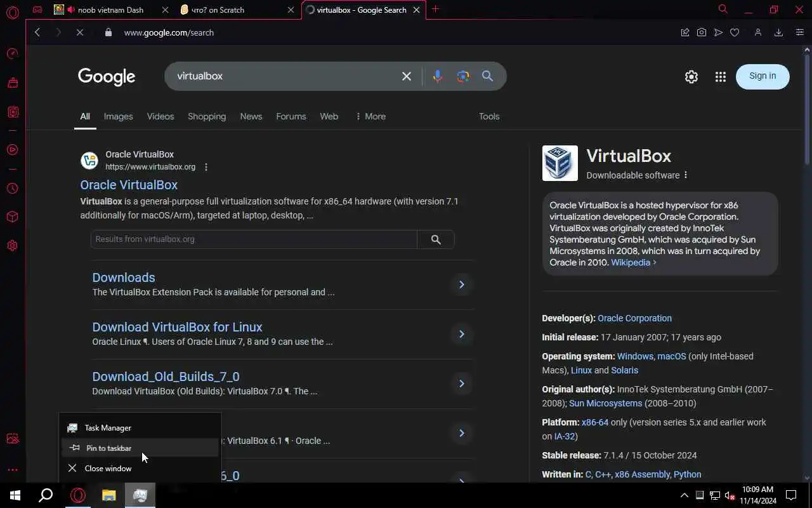Open browser Settings gear in sidebar
812x508 pixels.
[12, 246]
